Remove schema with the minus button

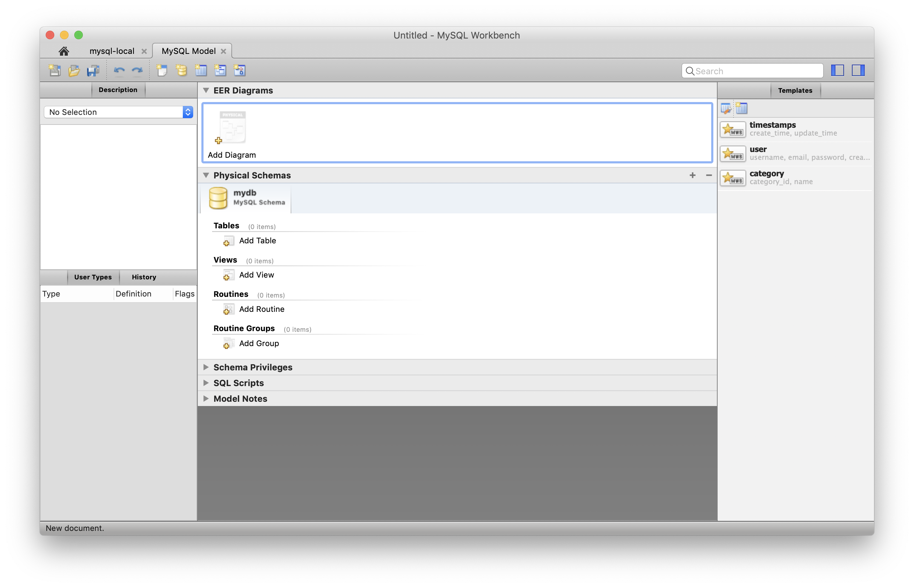pos(708,175)
